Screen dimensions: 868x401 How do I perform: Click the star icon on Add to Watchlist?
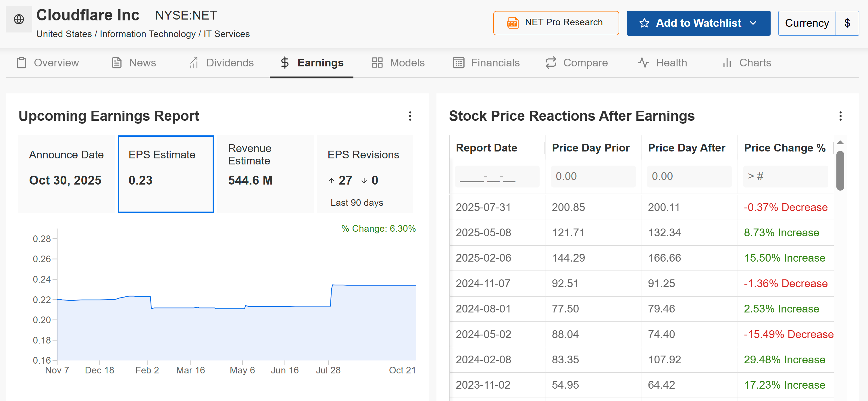click(x=644, y=23)
